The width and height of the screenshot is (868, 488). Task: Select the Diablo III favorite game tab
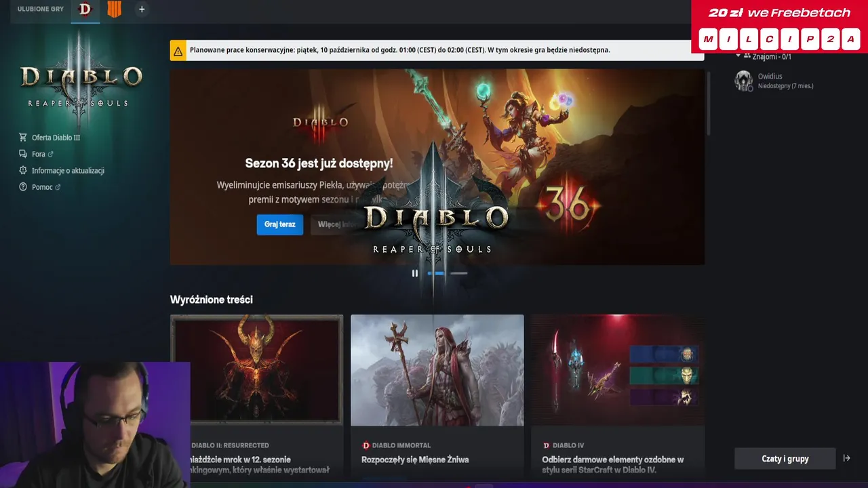(x=85, y=9)
